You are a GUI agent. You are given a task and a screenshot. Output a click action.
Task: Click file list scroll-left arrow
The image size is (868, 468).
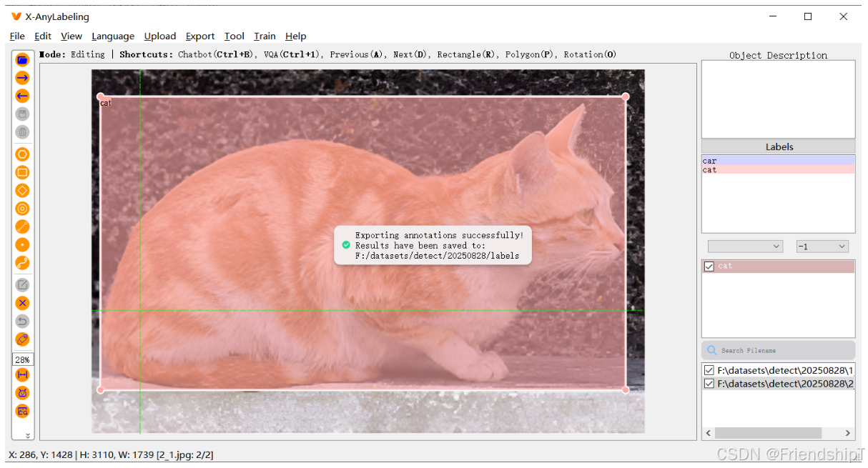click(709, 433)
